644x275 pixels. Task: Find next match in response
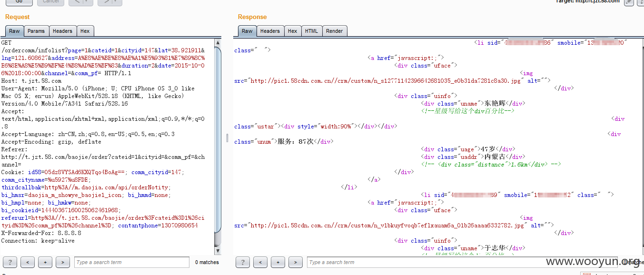[296, 262]
